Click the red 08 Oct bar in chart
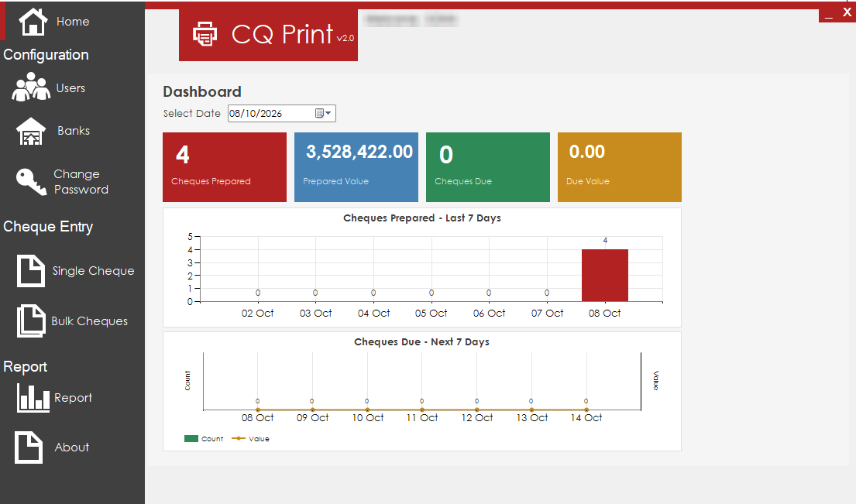Viewport: 856px width, 504px height. tap(605, 276)
